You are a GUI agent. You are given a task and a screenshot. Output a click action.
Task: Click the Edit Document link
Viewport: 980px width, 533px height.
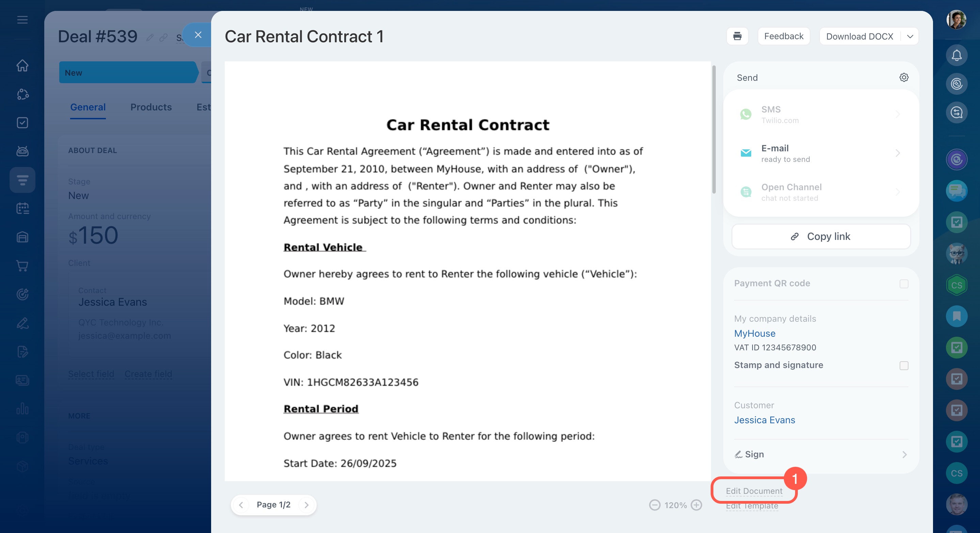[x=754, y=491]
